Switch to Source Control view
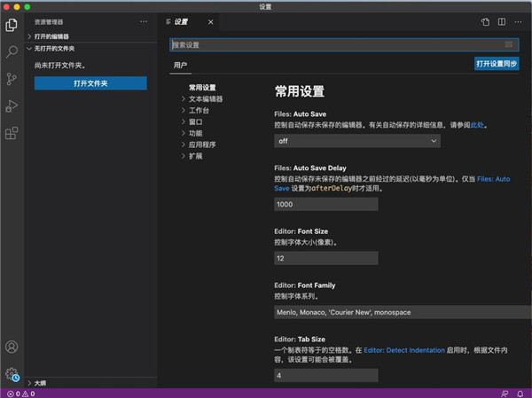 pos(12,79)
